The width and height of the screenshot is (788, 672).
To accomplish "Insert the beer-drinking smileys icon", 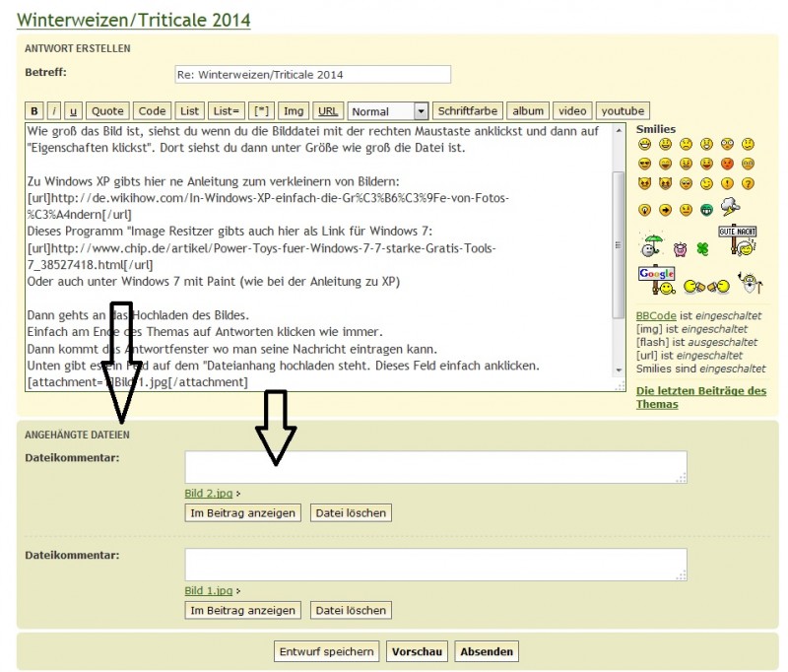I will tap(705, 286).
